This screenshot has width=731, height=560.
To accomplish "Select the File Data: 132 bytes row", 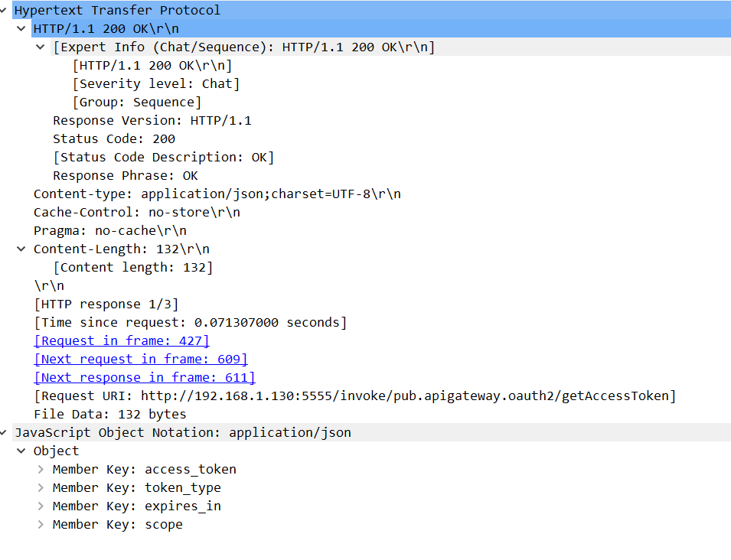I will click(x=109, y=415).
